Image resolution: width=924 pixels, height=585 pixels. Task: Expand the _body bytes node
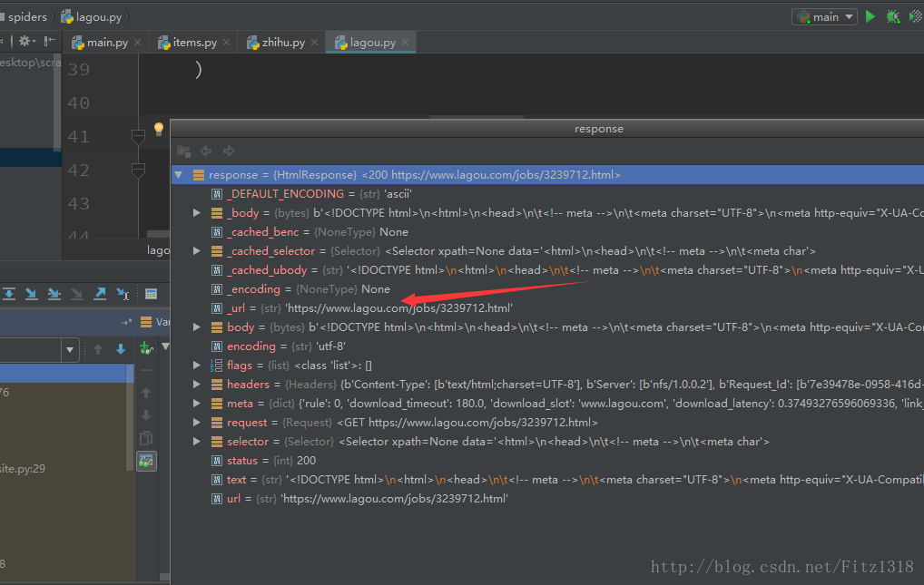[x=197, y=212]
